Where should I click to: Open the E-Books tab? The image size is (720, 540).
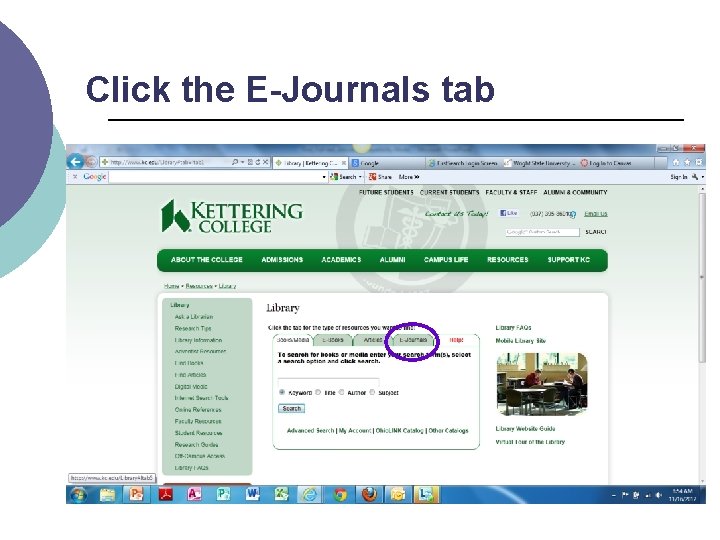tap(332, 340)
